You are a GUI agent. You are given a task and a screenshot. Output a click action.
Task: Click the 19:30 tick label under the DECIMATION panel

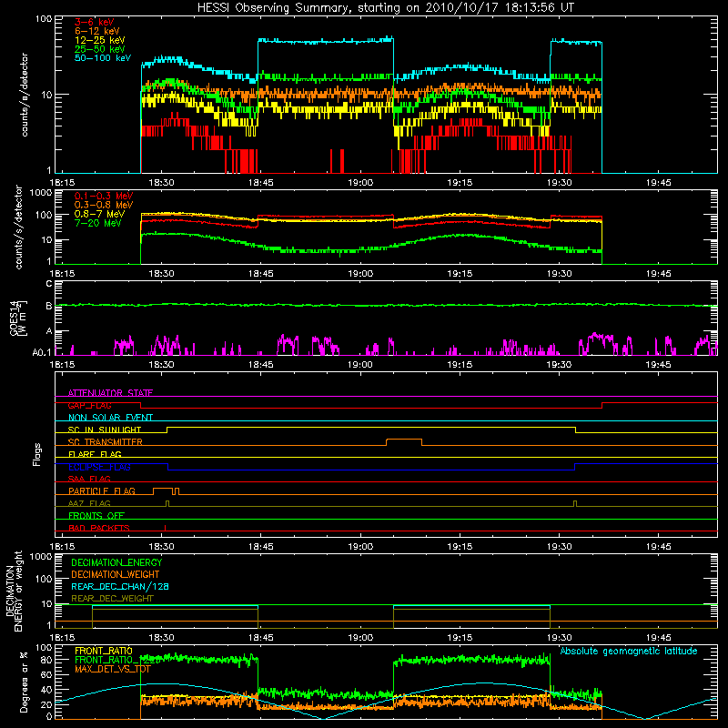[559, 638]
